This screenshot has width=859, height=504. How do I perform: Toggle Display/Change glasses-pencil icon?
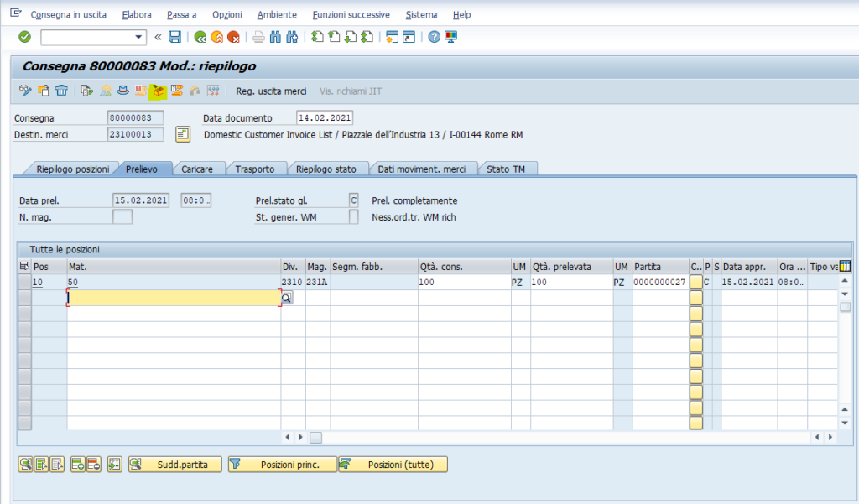pyautogui.click(x=25, y=91)
